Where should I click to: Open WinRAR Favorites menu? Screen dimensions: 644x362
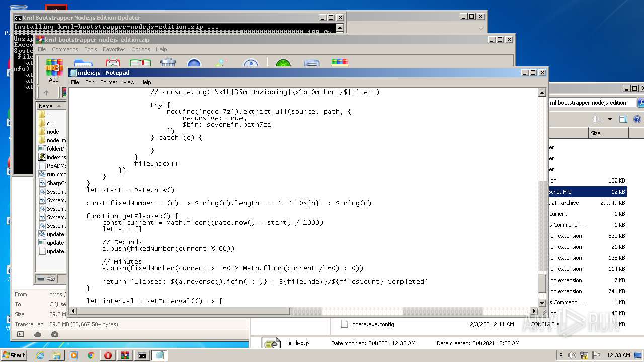tap(114, 49)
